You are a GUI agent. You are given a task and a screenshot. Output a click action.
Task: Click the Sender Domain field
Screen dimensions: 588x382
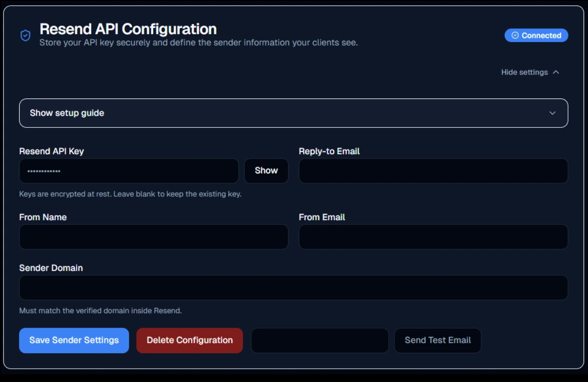[294, 287]
